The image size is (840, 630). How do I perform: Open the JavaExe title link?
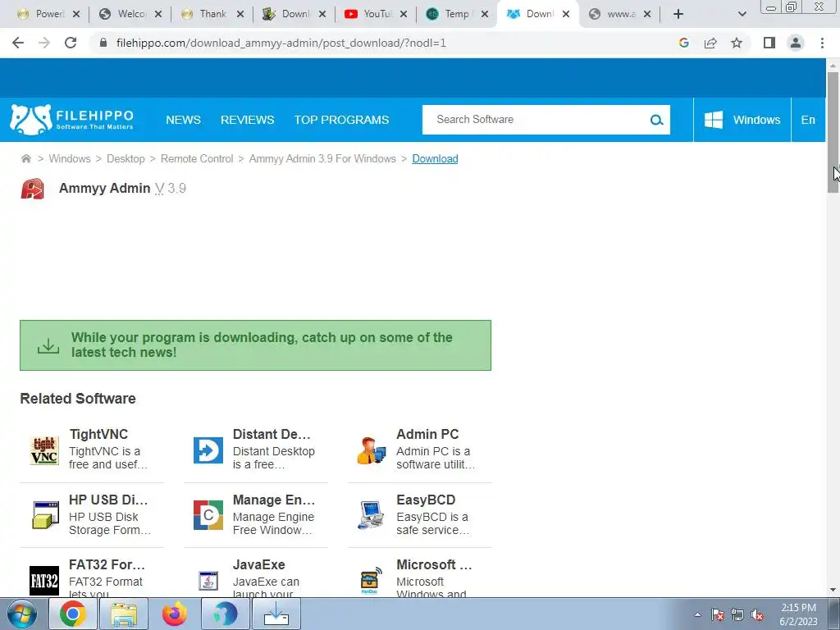pyautogui.click(x=258, y=564)
